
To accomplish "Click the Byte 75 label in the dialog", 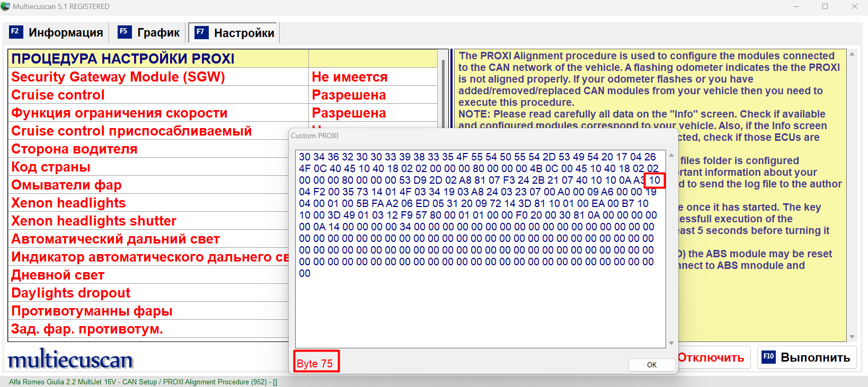I will (315, 364).
